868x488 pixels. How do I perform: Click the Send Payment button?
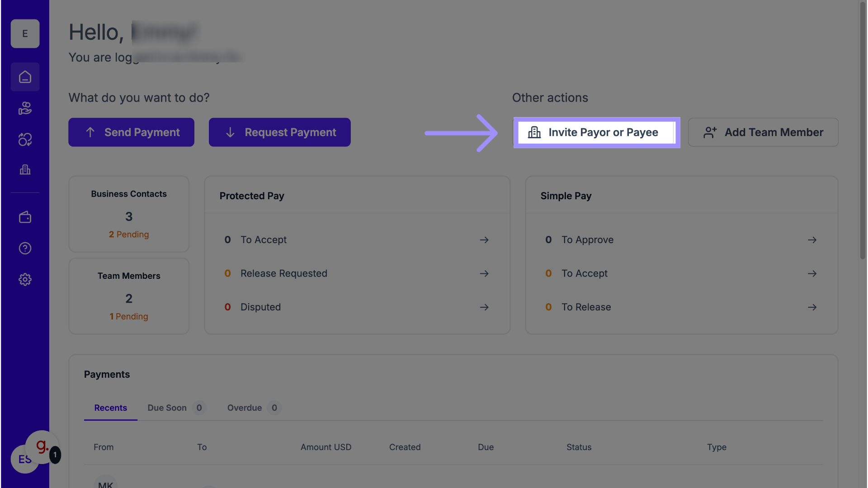click(131, 132)
